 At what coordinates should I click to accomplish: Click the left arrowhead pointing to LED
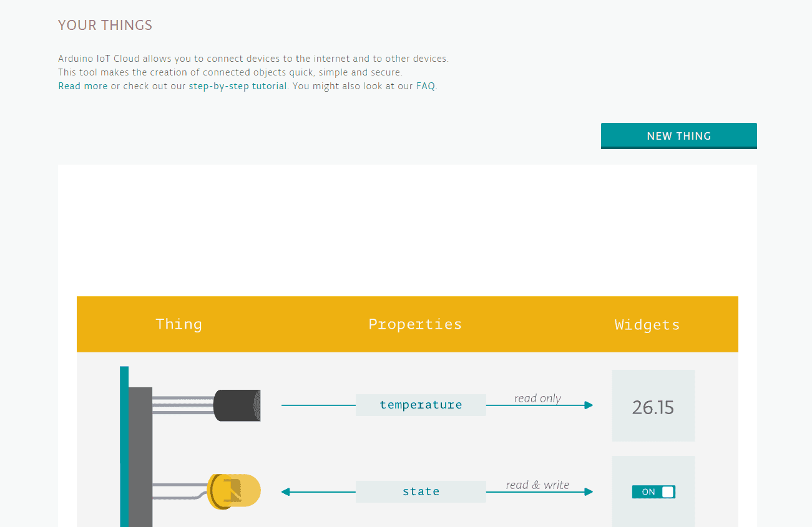click(286, 492)
